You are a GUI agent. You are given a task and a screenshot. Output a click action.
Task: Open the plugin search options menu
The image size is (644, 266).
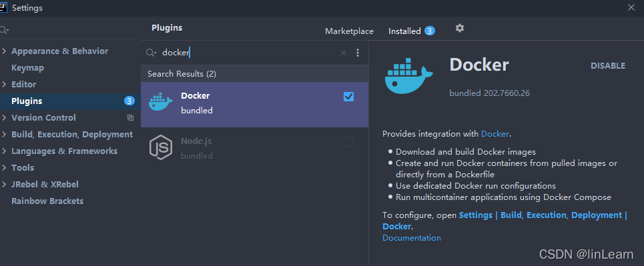point(357,53)
